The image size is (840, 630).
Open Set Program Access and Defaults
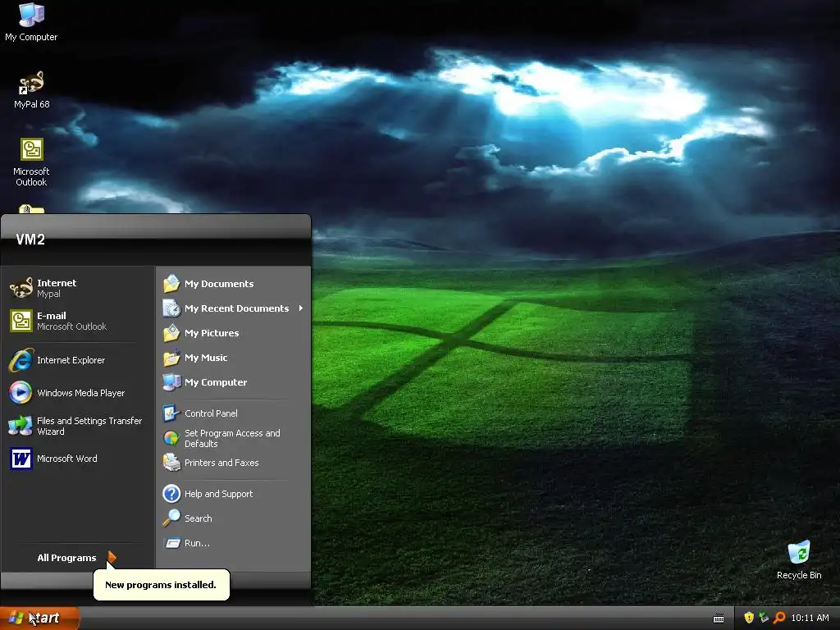(x=232, y=438)
